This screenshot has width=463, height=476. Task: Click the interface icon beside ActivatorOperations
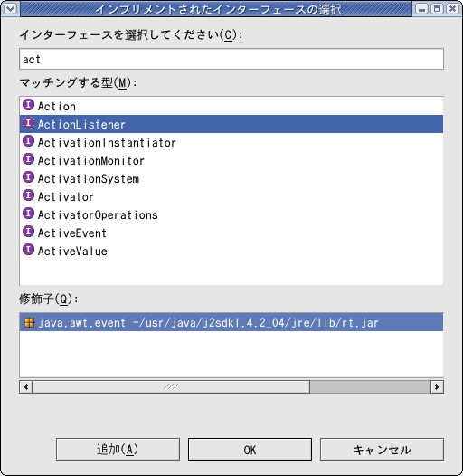29,214
